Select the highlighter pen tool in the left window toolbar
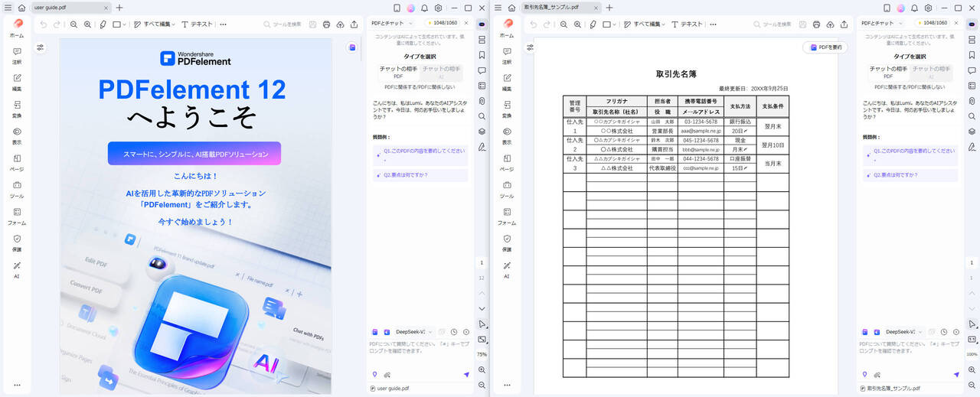Image resolution: width=980 pixels, height=397 pixels. click(x=103, y=24)
